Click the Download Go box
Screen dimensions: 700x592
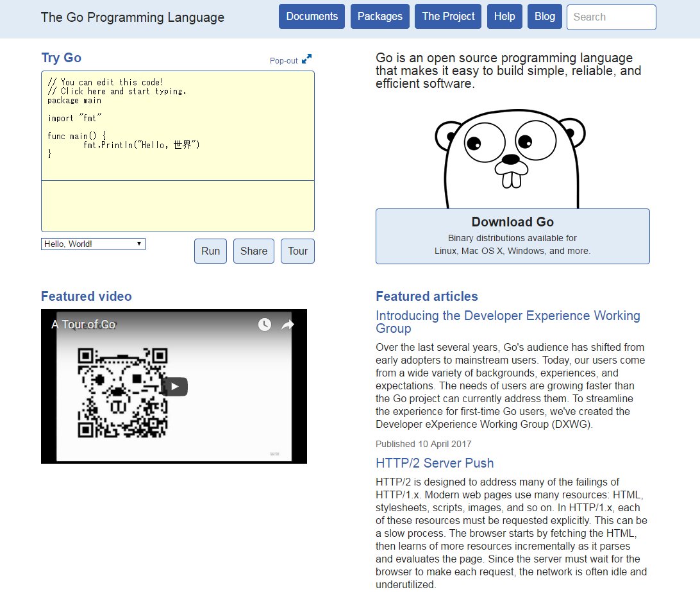[513, 237]
